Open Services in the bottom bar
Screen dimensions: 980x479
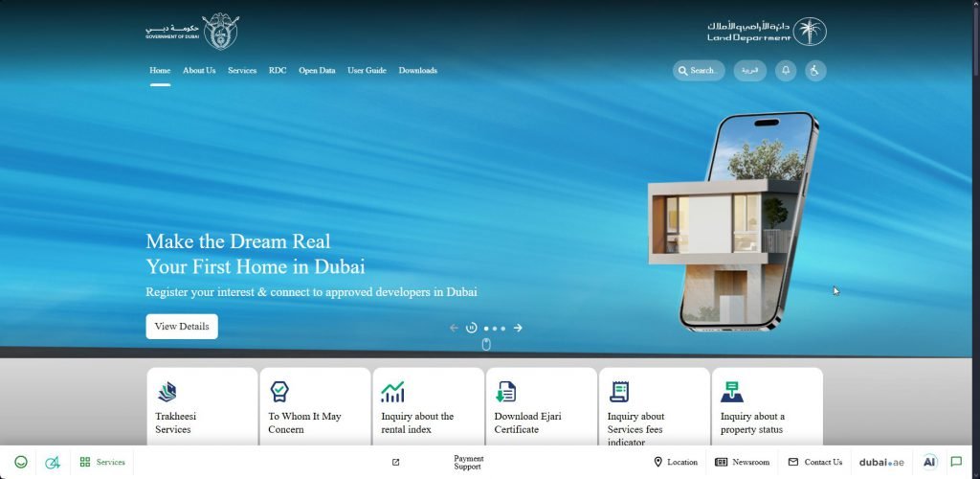pyautogui.click(x=102, y=462)
